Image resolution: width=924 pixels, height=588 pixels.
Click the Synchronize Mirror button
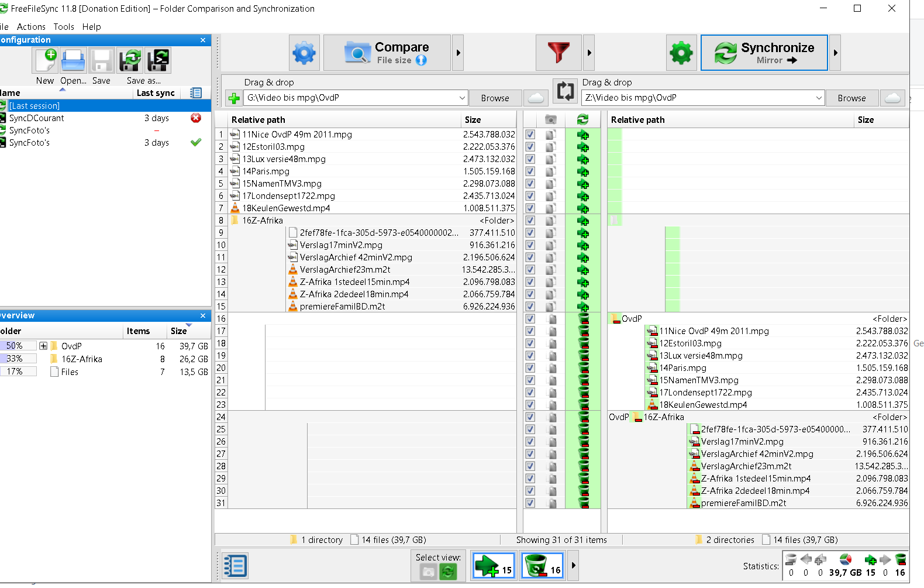pyautogui.click(x=764, y=53)
